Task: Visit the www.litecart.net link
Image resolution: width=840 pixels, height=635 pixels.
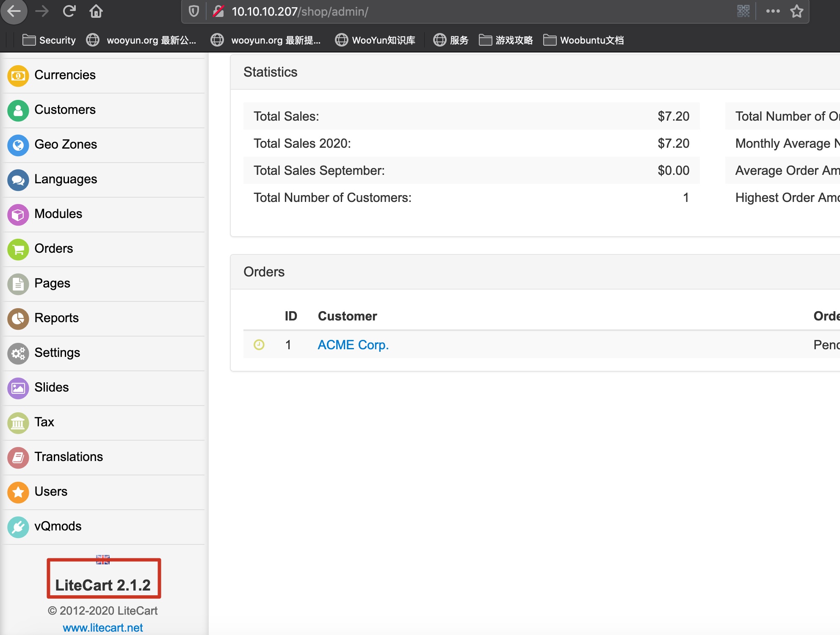Action: [x=103, y=627]
